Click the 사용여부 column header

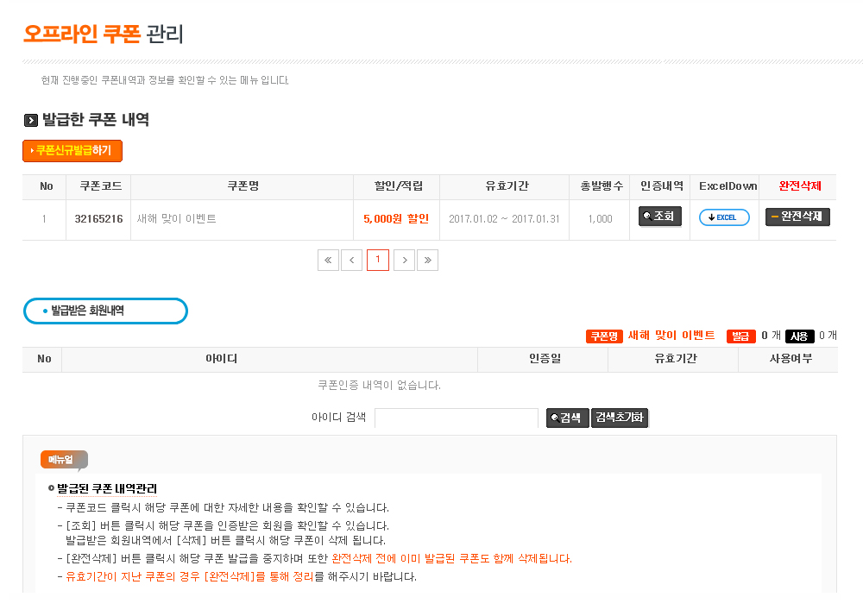787,359
